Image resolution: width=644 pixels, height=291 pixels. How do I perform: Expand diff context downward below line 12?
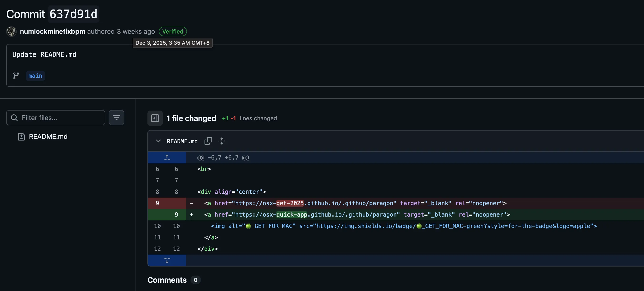[x=167, y=260]
